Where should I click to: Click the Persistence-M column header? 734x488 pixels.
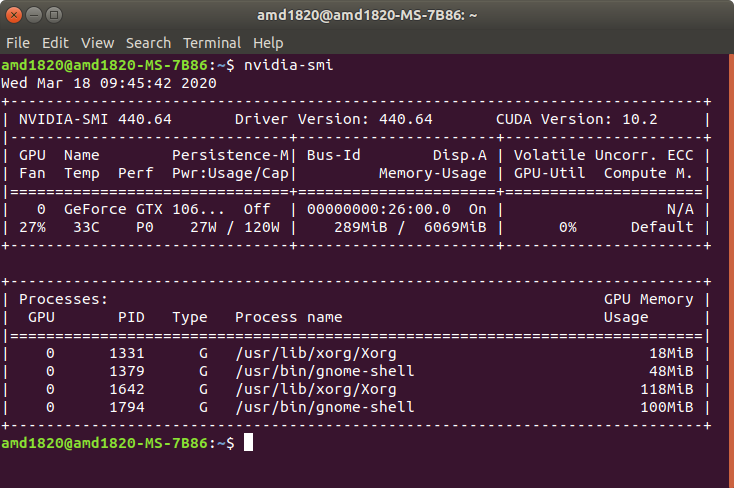pyautogui.click(x=230, y=155)
